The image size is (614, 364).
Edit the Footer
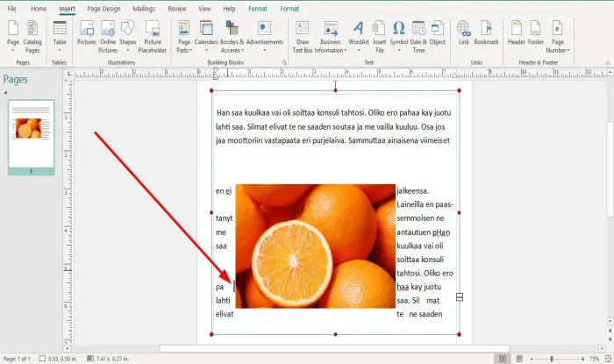click(x=536, y=32)
